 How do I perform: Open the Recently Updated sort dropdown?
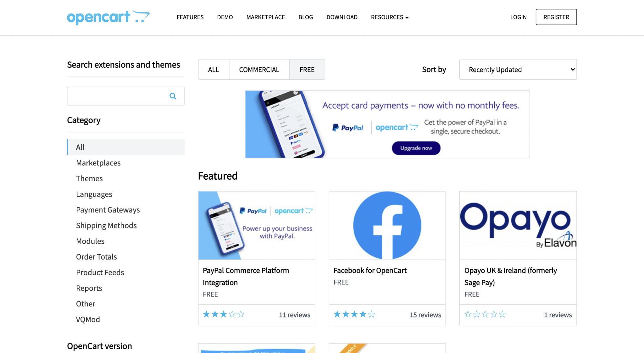click(518, 69)
